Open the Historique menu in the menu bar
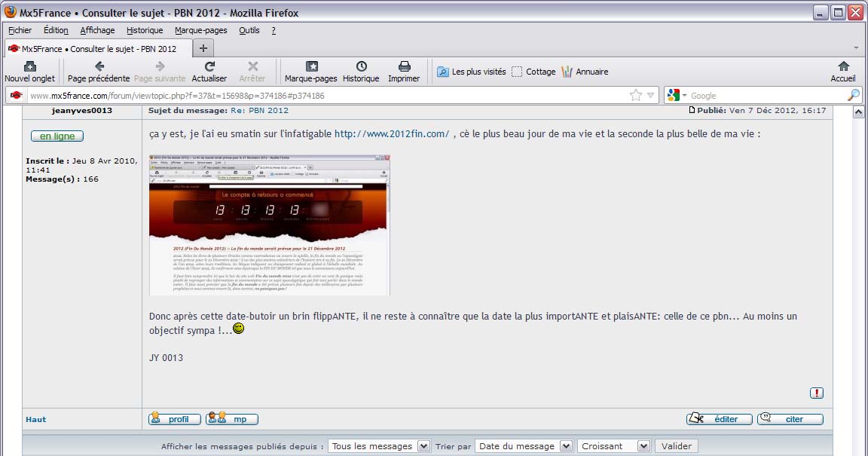868x456 pixels. coord(145,30)
